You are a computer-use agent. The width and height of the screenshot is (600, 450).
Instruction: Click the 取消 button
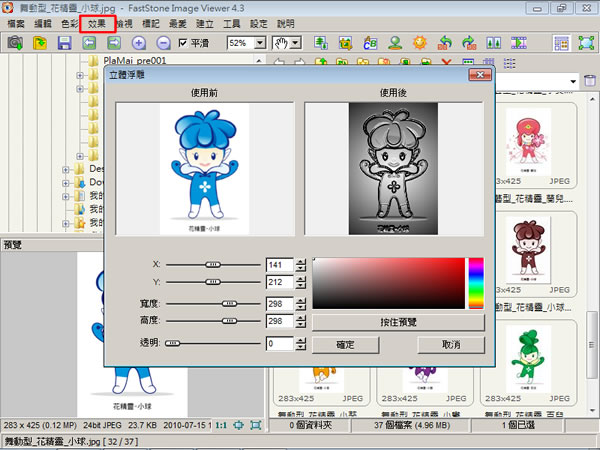coord(450,344)
